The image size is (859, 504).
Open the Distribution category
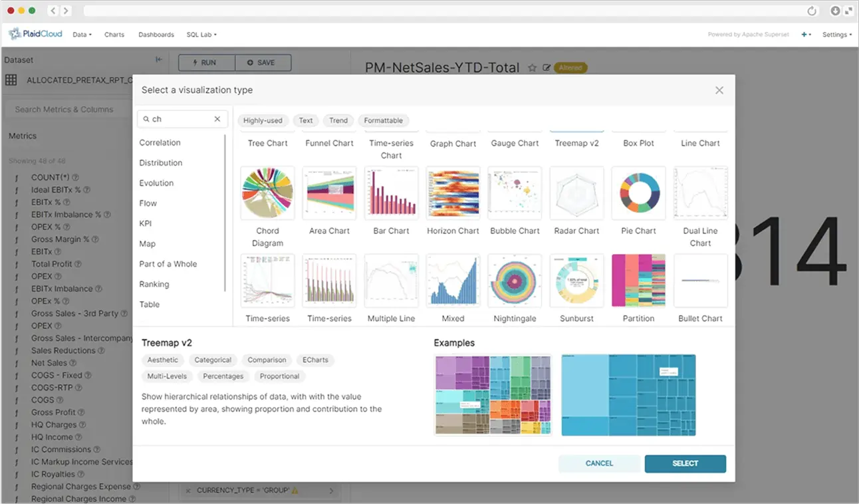click(x=160, y=163)
